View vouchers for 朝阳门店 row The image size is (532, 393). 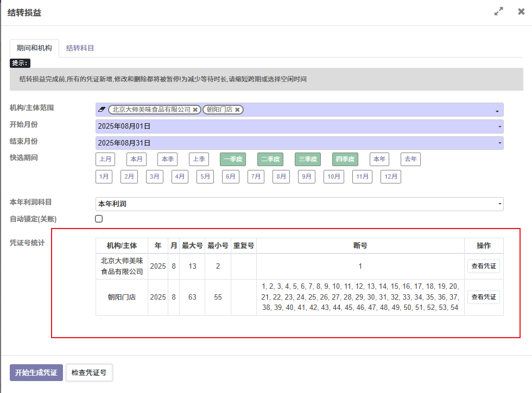click(x=483, y=297)
